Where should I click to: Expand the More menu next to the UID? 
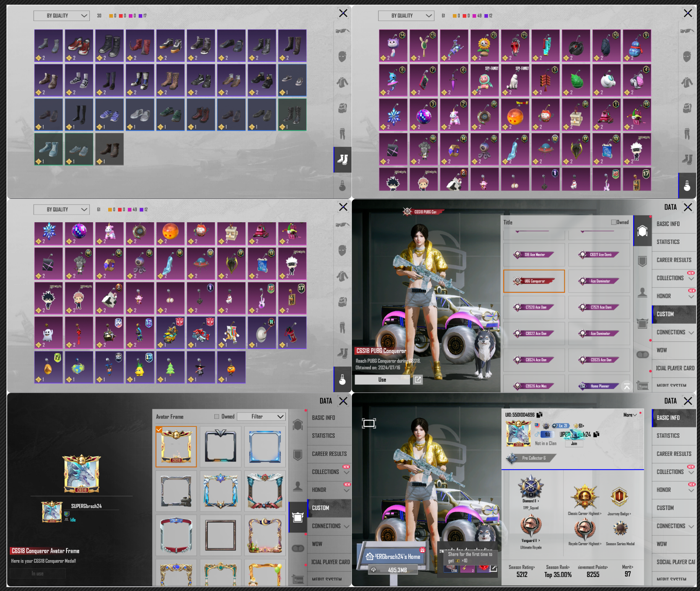630,415
